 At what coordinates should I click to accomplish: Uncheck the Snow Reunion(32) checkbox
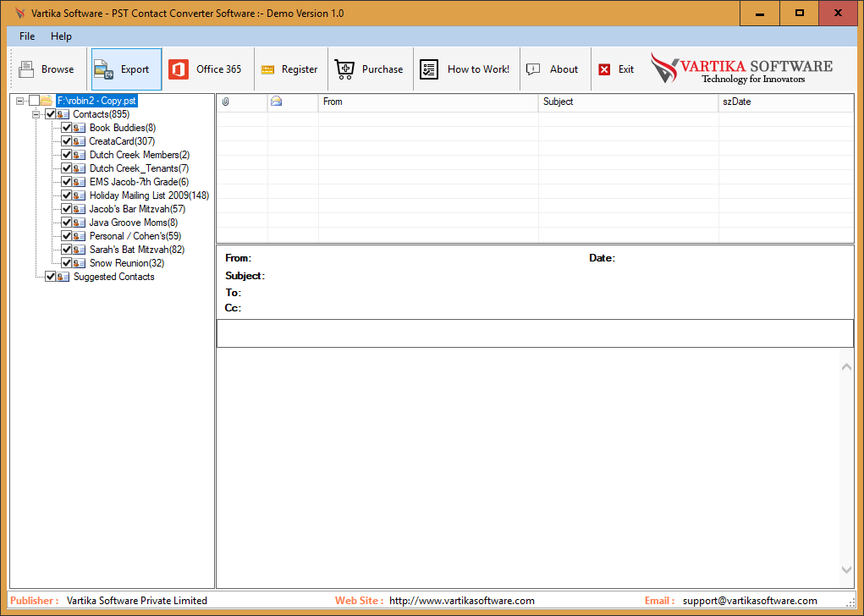coord(66,263)
